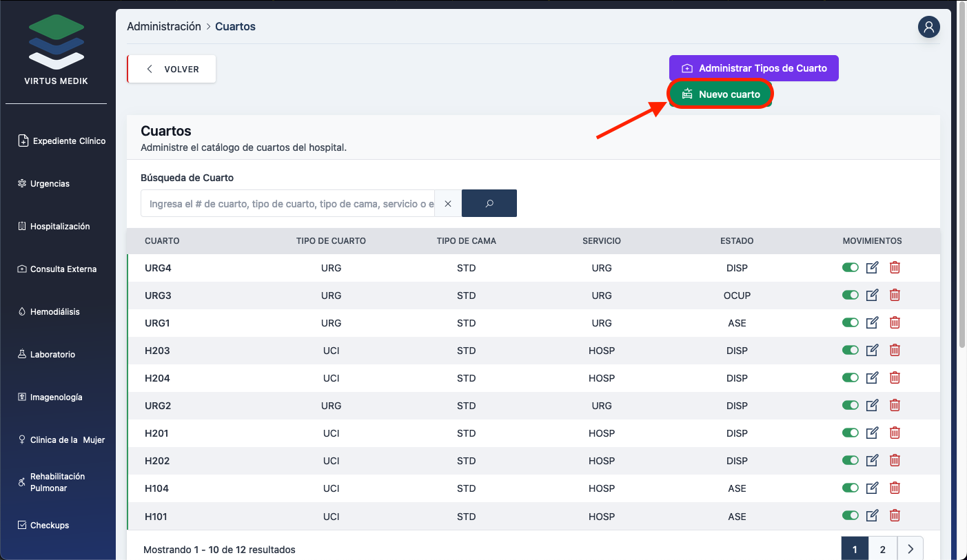The height and width of the screenshot is (560, 967).
Task: Toggle the status switch for room H104
Action: pos(850,488)
